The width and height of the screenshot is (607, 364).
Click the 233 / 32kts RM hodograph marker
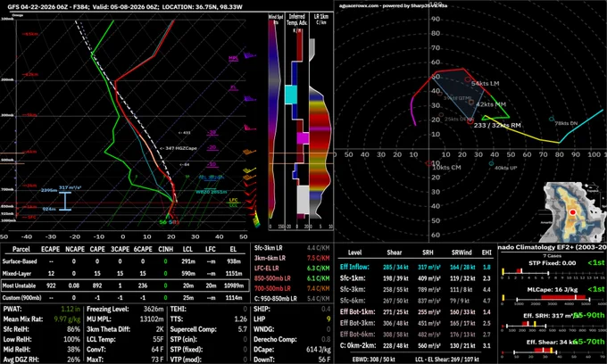[470, 122]
